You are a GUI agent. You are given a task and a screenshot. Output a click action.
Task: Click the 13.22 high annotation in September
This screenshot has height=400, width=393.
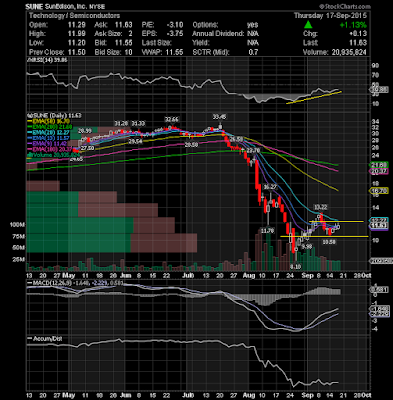[x=320, y=207]
